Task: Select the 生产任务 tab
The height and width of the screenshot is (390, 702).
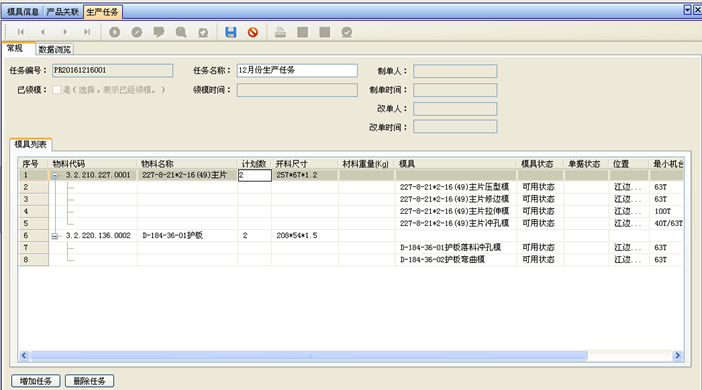Action: (103, 12)
